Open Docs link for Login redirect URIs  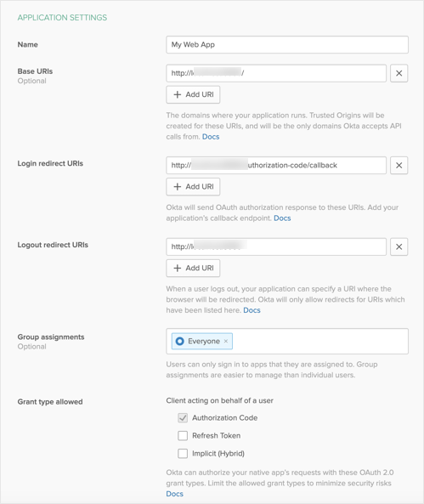pyautogui.click(x=282, y=218)
